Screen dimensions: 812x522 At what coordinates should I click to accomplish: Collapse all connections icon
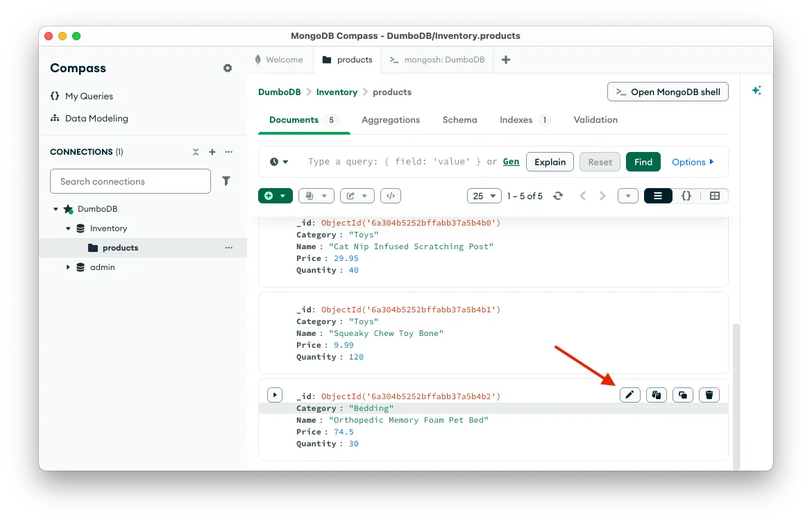pyautogui.click(x=195, y=152)
